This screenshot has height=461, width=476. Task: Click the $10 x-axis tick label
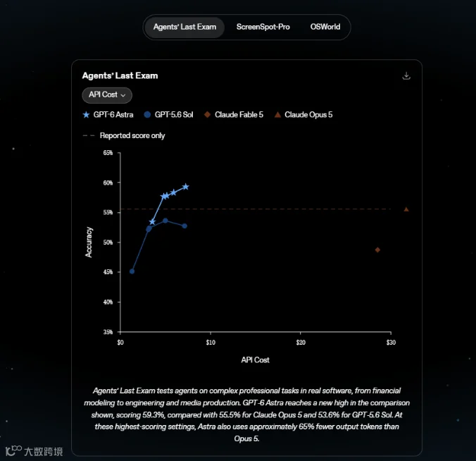point(211,343)
